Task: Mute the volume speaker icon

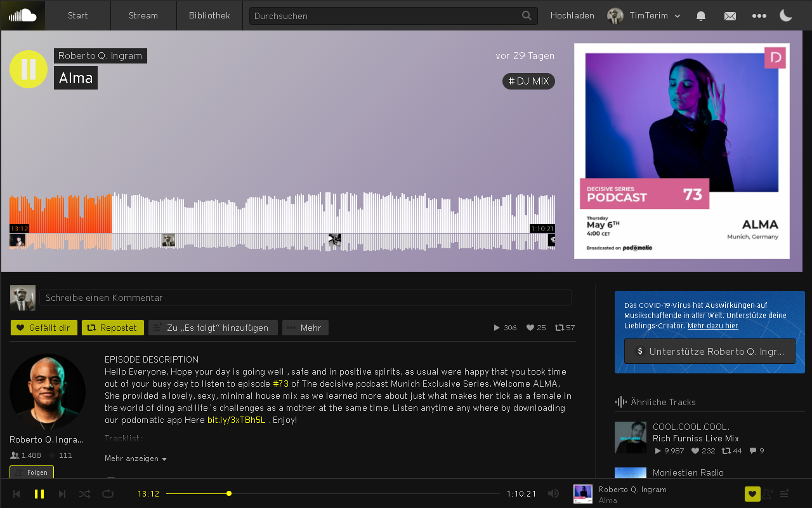Action: 554,493
